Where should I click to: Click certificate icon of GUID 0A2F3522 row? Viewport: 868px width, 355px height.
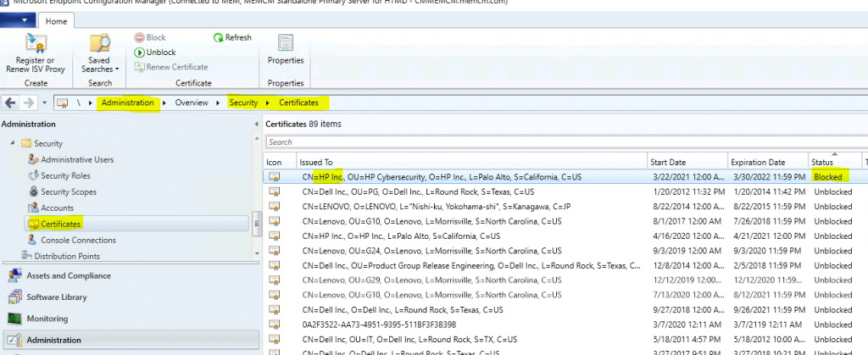274,324
